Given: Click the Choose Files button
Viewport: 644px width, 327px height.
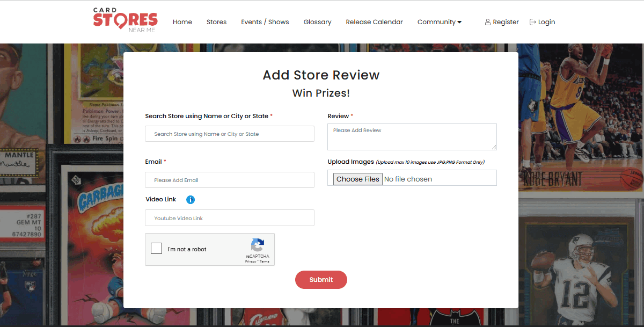Looking at the screenshot, I should pos(357,179).
